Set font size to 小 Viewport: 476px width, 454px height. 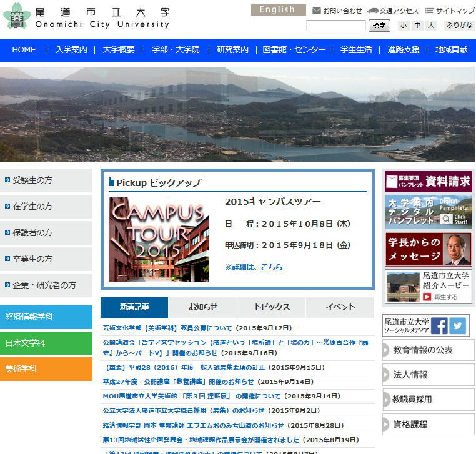[x=404, y=26]
